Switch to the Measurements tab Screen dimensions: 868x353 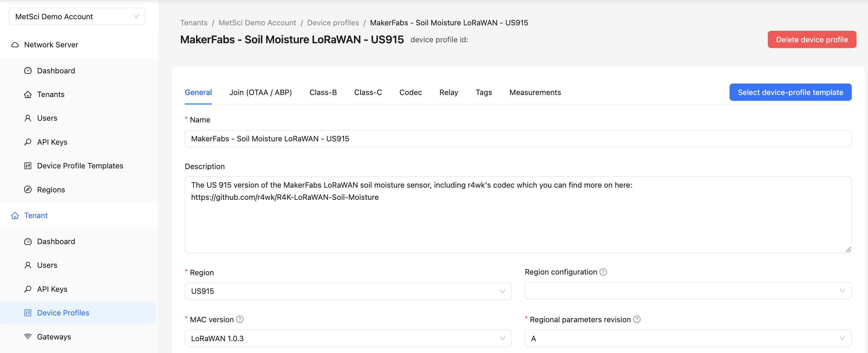tap(535, 92)
